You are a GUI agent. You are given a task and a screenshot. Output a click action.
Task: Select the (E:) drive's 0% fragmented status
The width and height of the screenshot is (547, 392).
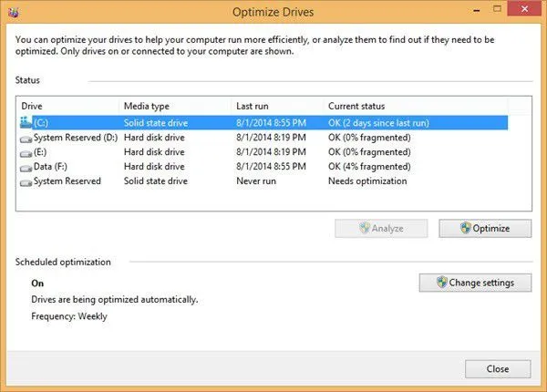(x=368, y=152)
